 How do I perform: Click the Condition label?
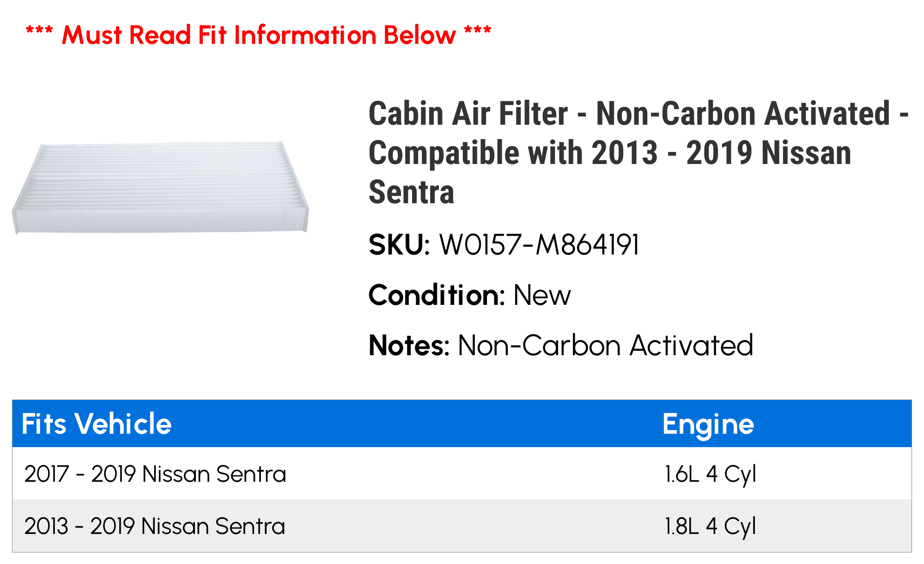coord(437,295)
